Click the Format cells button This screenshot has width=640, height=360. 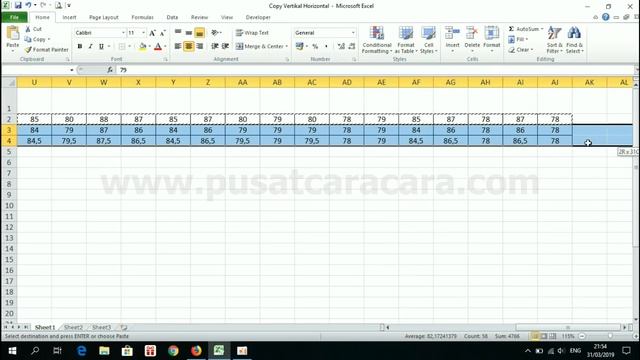[491, 39]
